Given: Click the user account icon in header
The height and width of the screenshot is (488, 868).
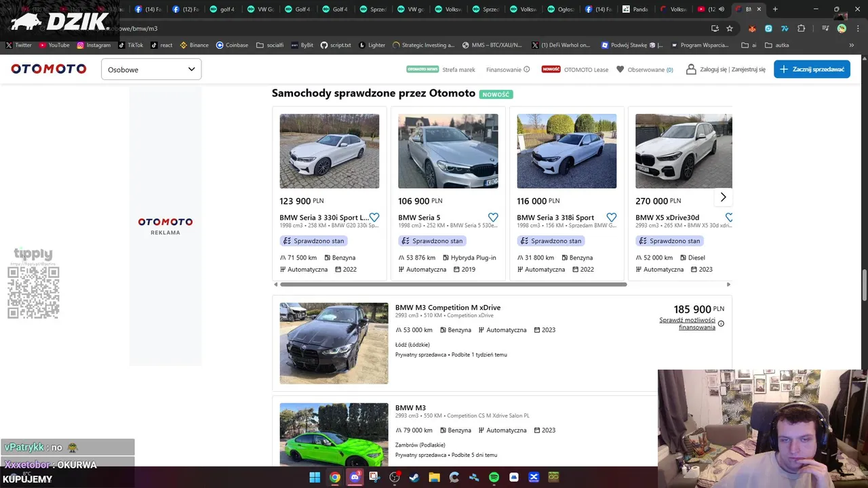Looking at the screenshot, I should tap(691, 69).
